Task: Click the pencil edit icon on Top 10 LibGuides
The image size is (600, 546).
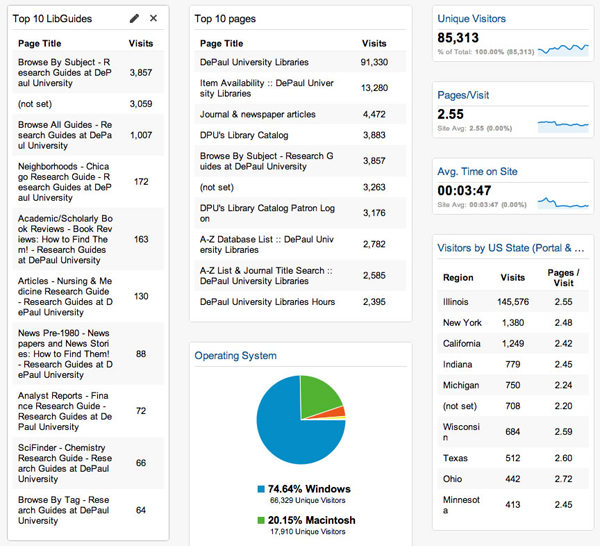Action: coord(135,19)
